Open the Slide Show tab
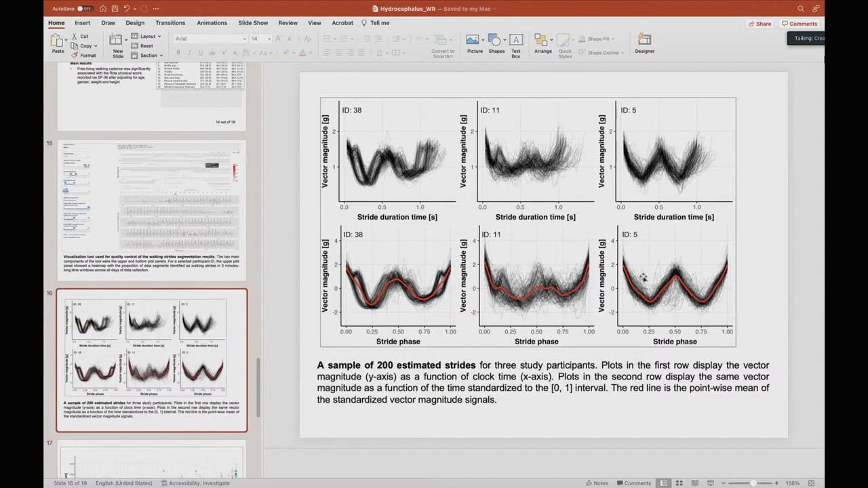 (x=253, y=23)
